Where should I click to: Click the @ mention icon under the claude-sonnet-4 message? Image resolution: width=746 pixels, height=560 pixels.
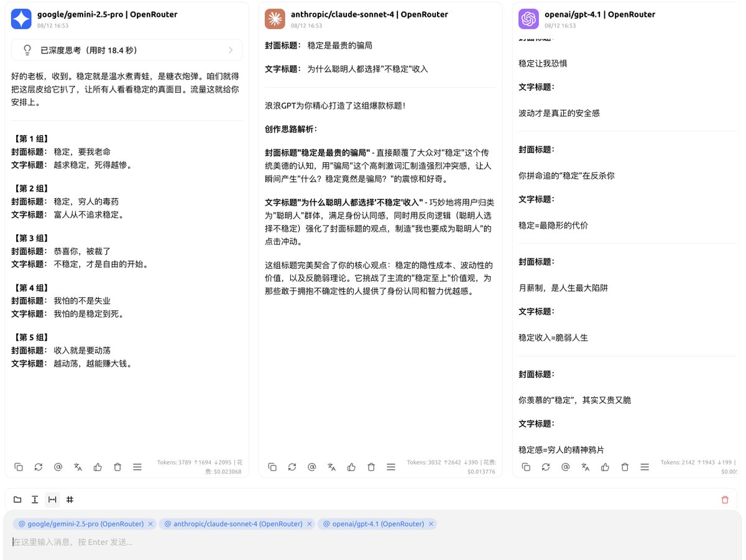[x=312, y=467]
